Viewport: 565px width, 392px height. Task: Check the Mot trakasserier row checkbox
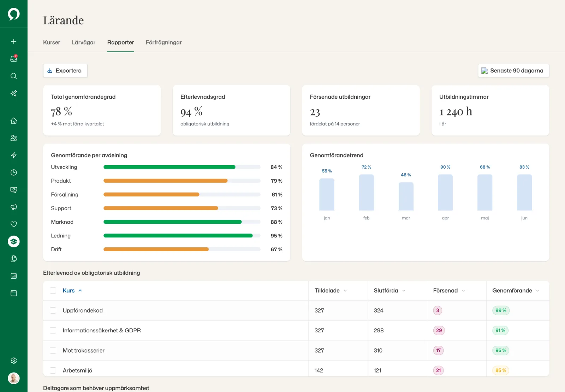(x=53, y=350)
